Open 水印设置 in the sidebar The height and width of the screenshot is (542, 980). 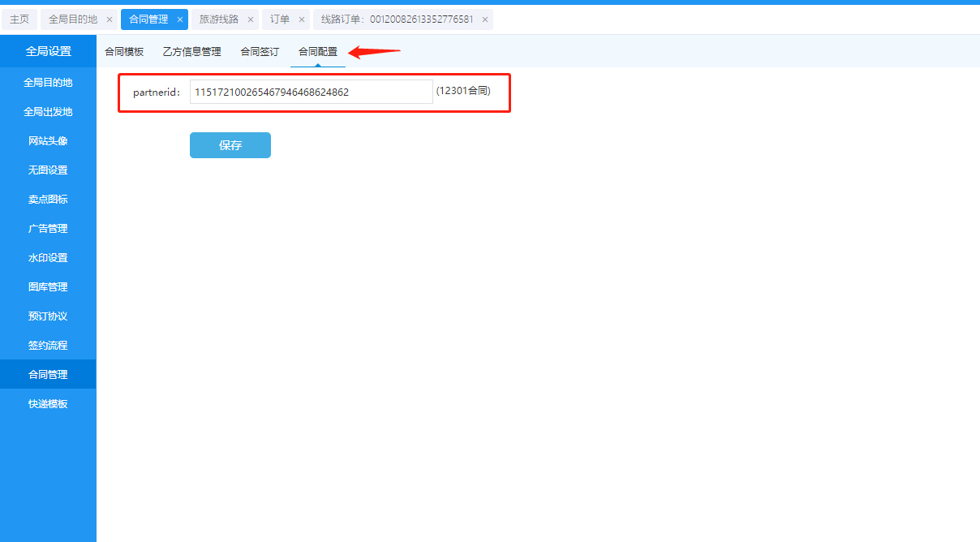[x=48, y=258]
